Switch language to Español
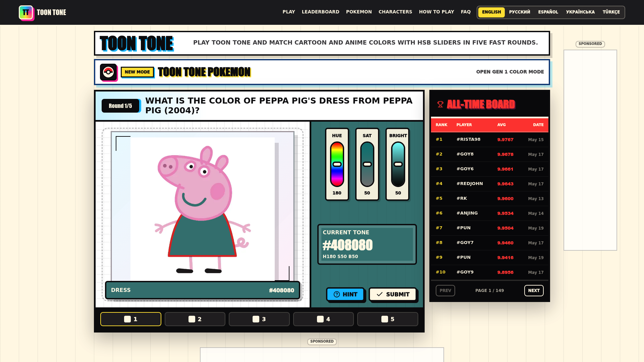The height and width of the screenshot is (362, 644). 548,12
